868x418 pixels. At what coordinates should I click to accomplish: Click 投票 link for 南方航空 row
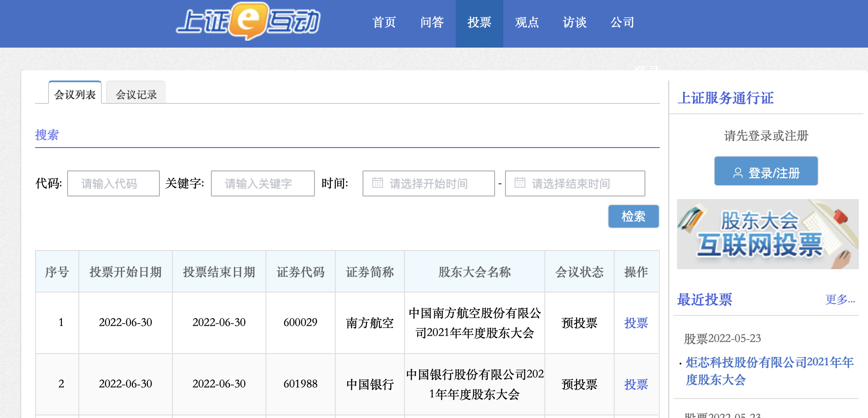(x=636, y=323)
